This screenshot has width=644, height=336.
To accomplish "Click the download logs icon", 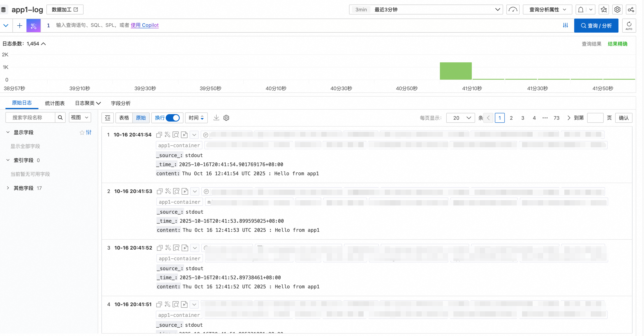I will click(x=216, y=118).
